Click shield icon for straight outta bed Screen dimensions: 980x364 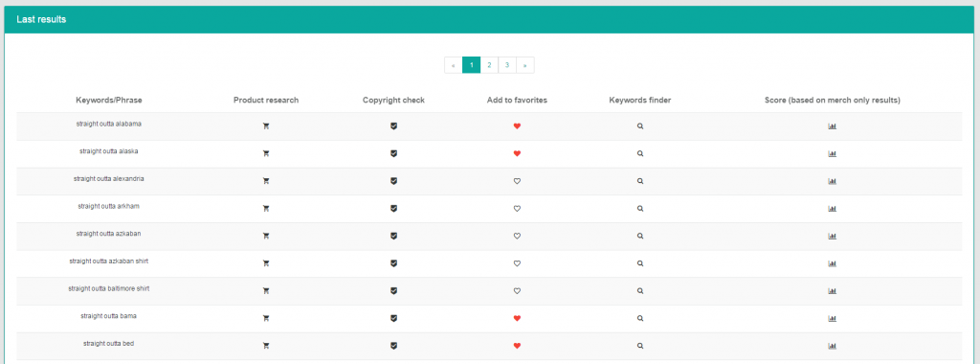[x=393, y=345]
